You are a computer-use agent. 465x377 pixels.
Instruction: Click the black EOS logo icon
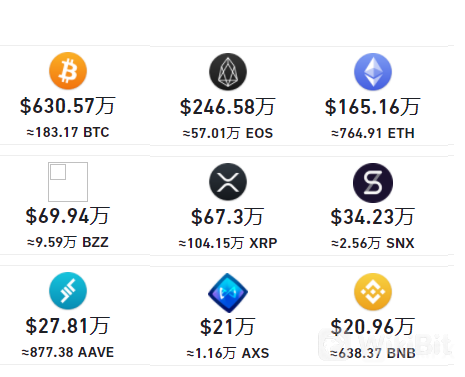(228, 72)
